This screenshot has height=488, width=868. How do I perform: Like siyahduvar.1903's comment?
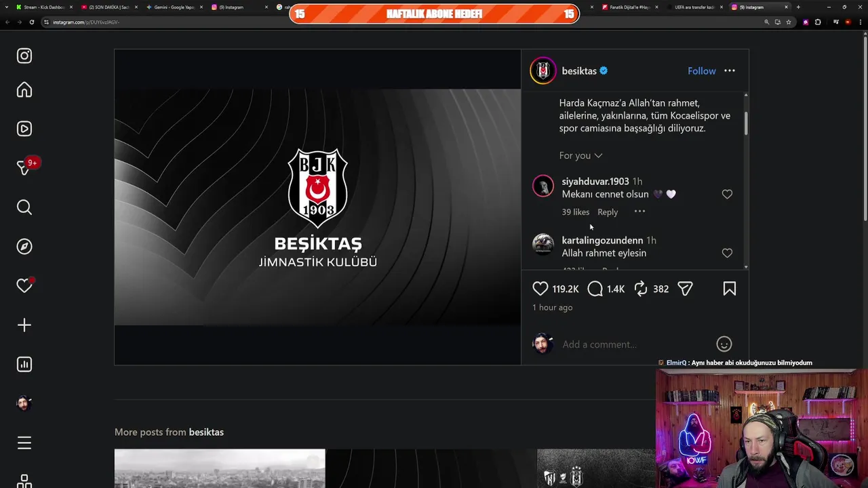click(727, 194)
